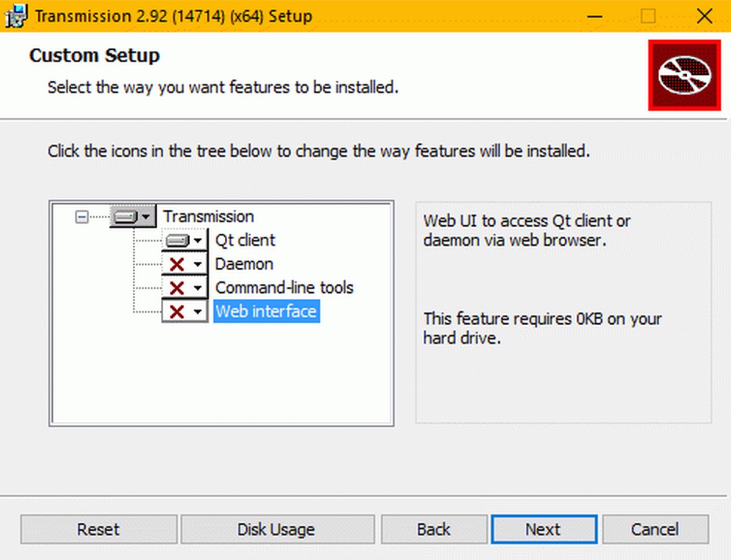Close the setup window

[704, 16]
